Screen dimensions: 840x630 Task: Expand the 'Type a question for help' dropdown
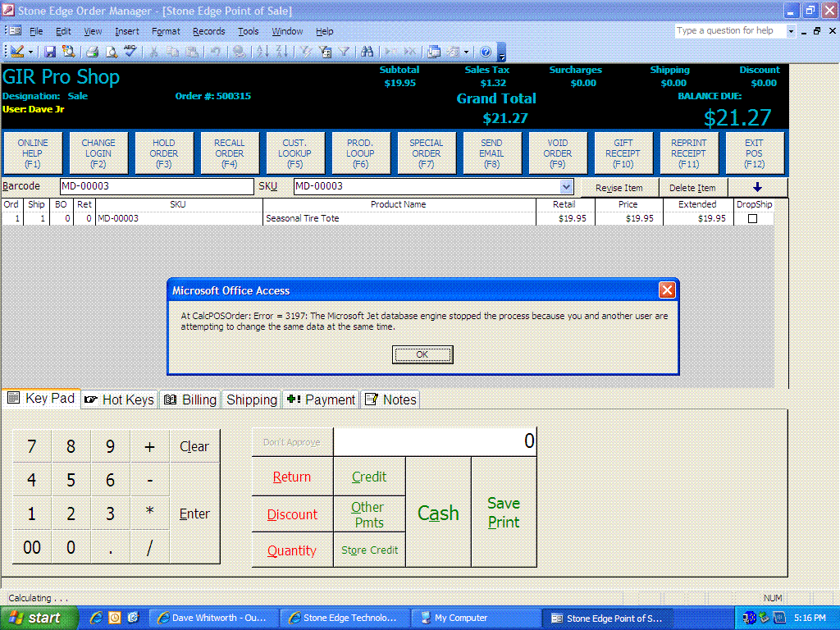[792, 31]
